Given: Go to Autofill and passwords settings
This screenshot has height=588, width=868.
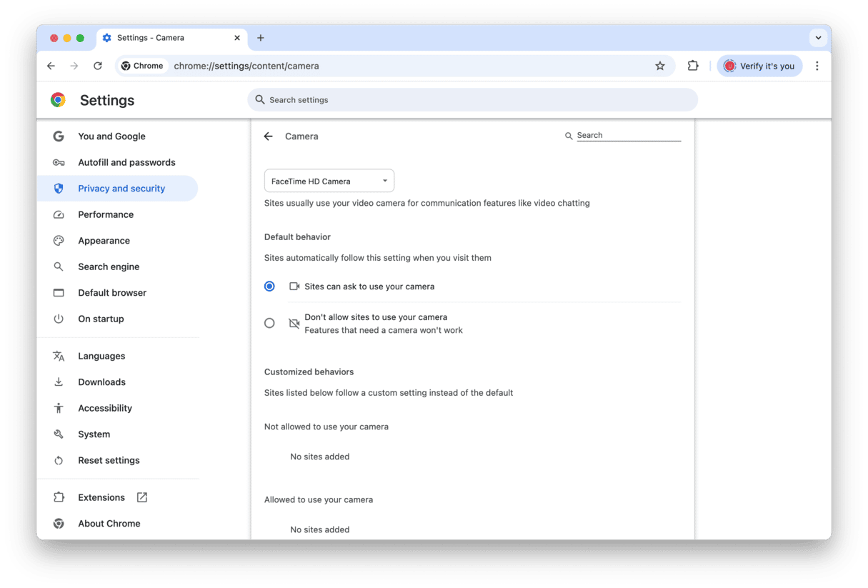Looking at the screenshot, I should pyautogui.click(x=126, y=162).
